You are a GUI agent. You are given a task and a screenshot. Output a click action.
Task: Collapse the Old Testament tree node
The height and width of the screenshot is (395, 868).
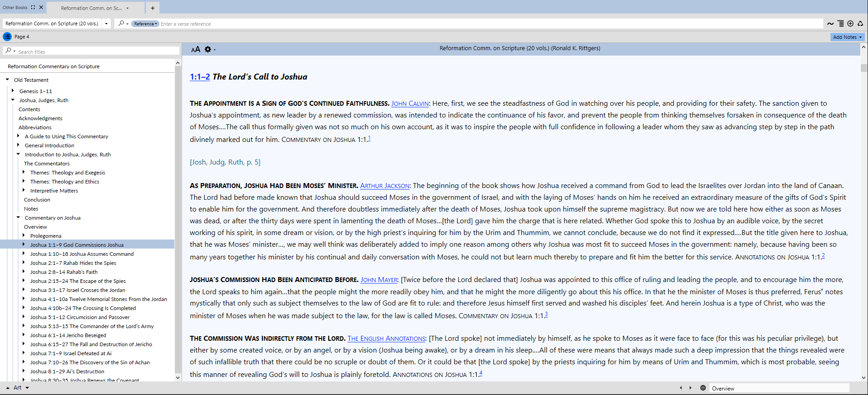click(8, 80)
